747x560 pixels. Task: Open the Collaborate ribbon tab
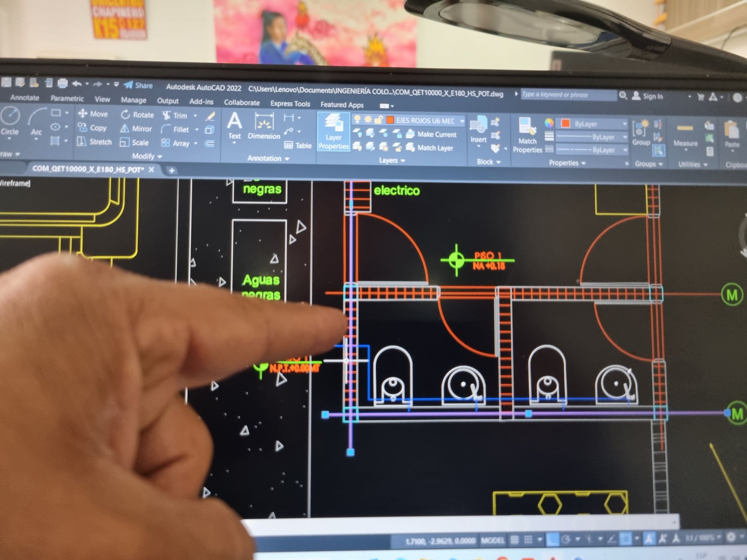pyautogui.click(x=242, y=102)
